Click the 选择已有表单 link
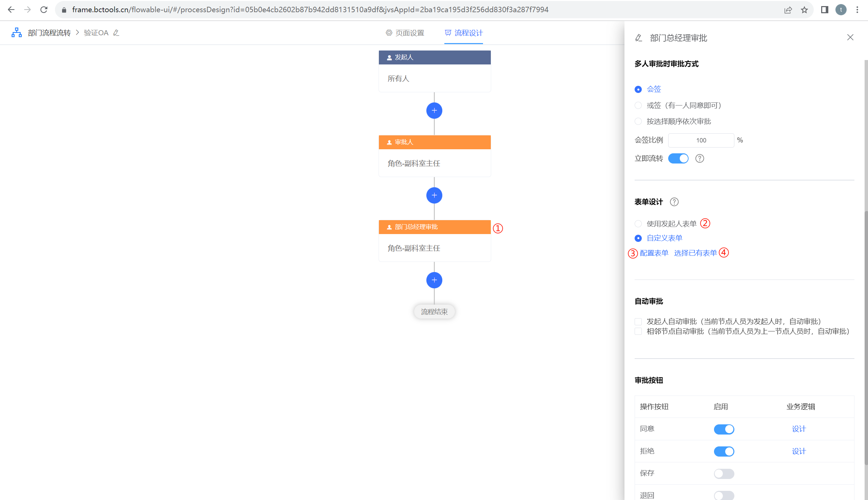868x500 pixels. [x=695, y=253]
